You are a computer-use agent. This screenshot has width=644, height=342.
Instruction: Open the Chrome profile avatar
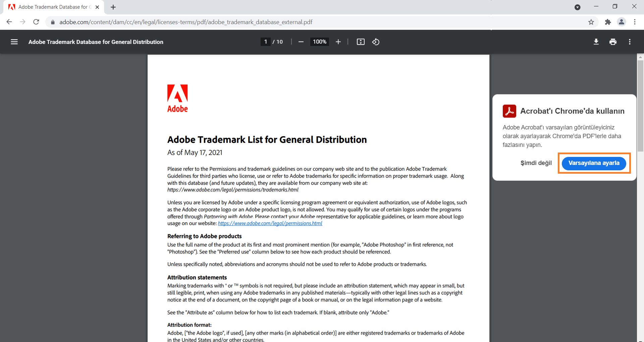pos(622,22)
